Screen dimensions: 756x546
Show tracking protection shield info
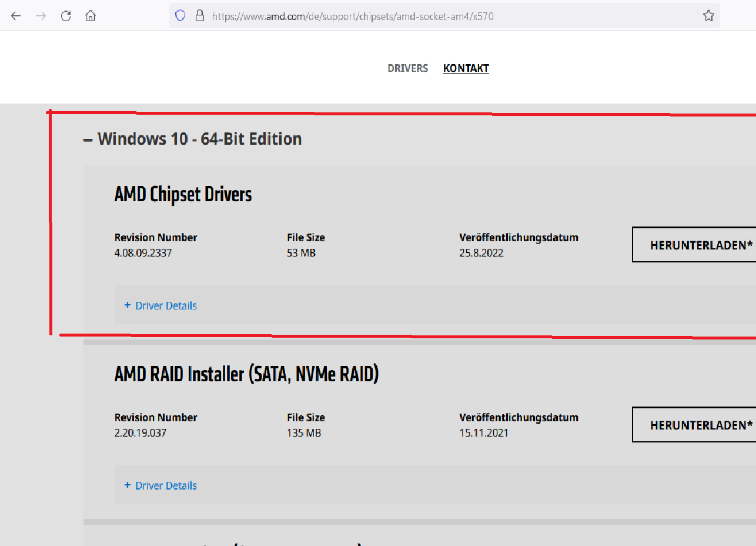click(181, 16)
